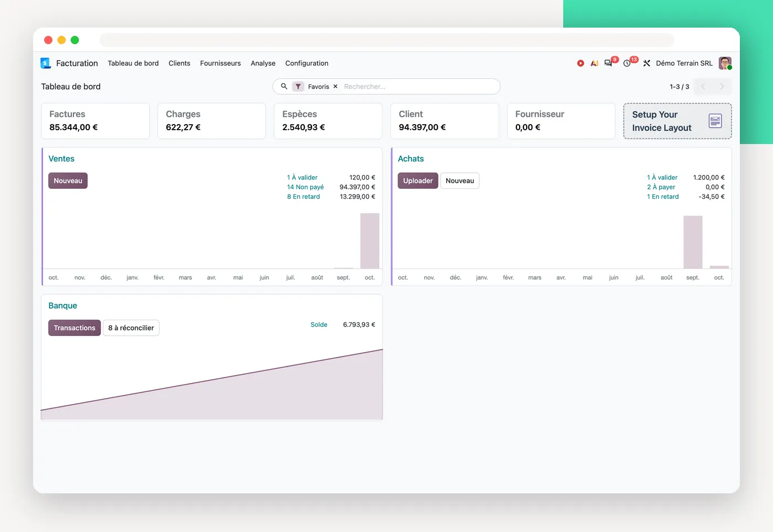Click the sept. bar in Achats chart
Image resolution: width=773 pixels, height=532 pixels.
pyautogui.click(x=693, y=242)
